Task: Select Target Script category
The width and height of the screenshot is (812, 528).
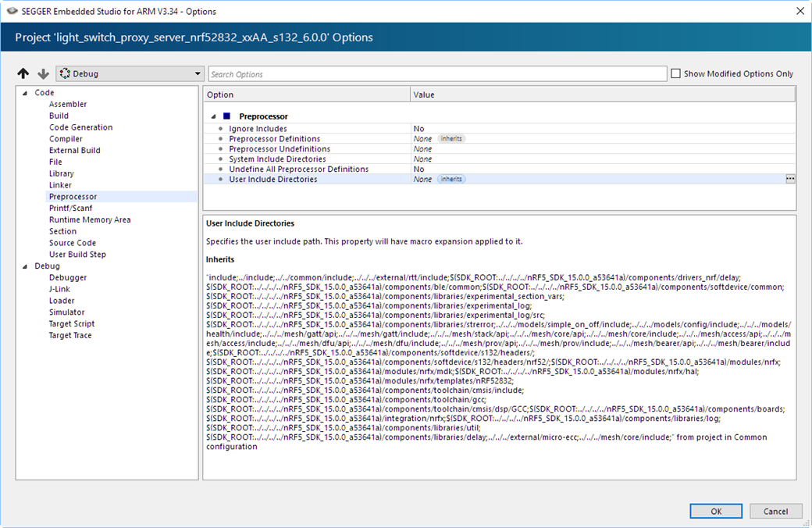Action: (72, 324)
